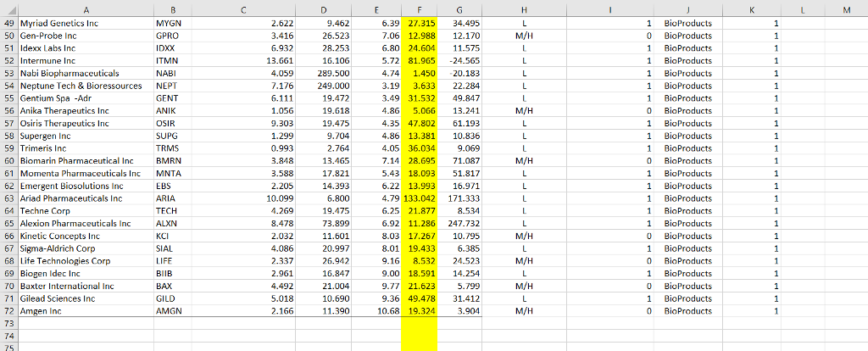Click highlighted value 1.450
Screen dimensions: 868x351
click(x=419, y=73)
